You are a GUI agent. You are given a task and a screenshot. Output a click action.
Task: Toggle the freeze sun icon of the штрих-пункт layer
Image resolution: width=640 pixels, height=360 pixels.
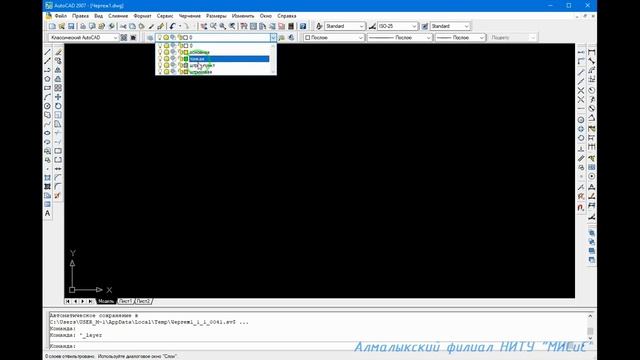[x=167, y=65]
